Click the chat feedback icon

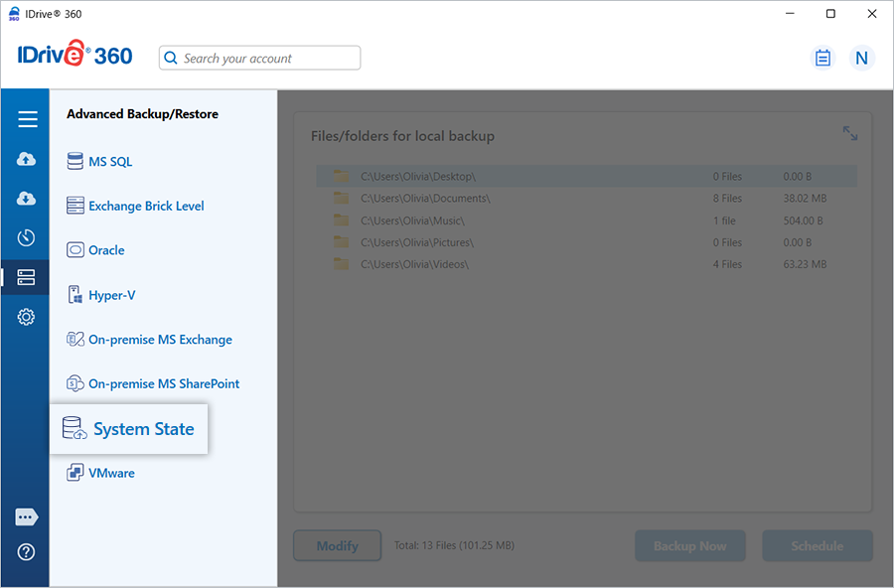[x=27, y=517]
